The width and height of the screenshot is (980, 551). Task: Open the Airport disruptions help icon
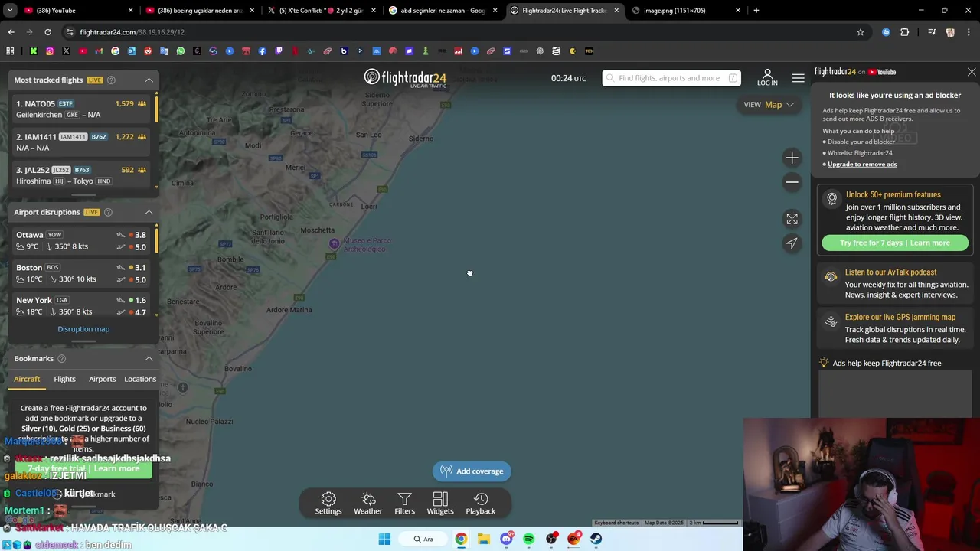pyautogui.click(x=108, y=212)
